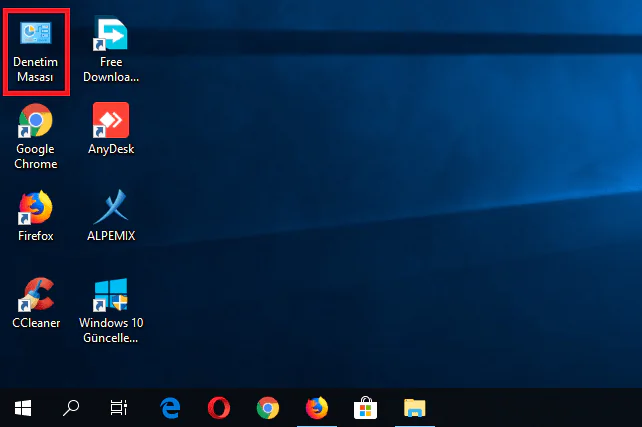Image resolution: width=642 pixels, height=427 pixels.
Task: Open the Windows Start menu
Action: pos(23,407)
